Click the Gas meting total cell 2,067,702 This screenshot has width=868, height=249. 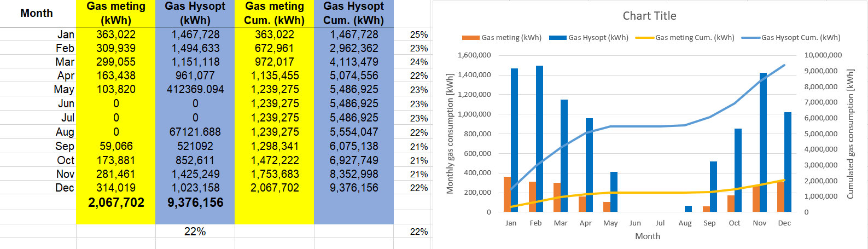(x=116, y=202)
